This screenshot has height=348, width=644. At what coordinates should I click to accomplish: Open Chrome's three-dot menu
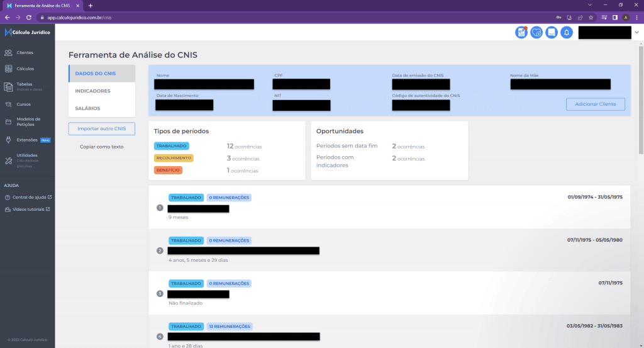coord(636,18)
